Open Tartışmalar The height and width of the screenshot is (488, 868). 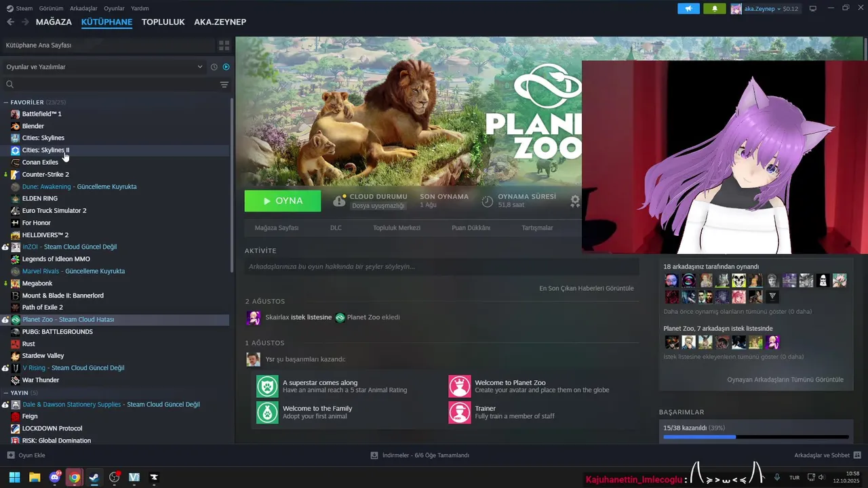pyautogui.click(x=537, y=228)
